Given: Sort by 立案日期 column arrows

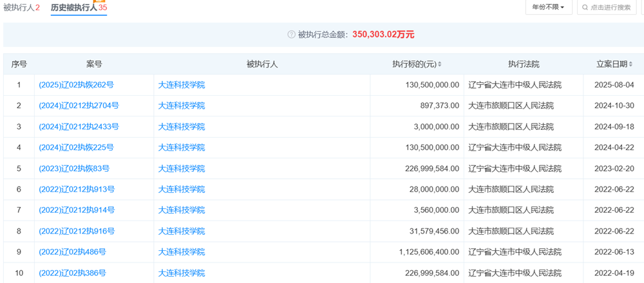Looking at the screenshot, I should click(630, 64).
